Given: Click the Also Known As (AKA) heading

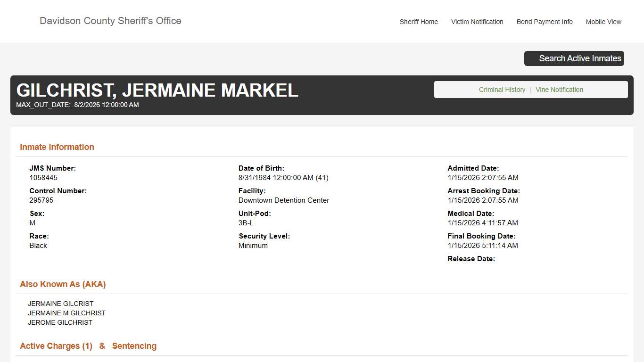Looking at the screenshot, I should tap(63, 284).
